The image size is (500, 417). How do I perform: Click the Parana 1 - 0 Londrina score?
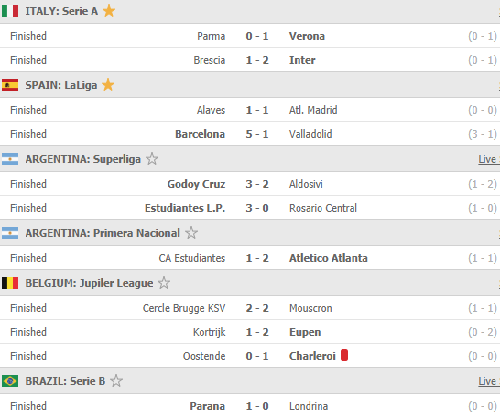257,406
